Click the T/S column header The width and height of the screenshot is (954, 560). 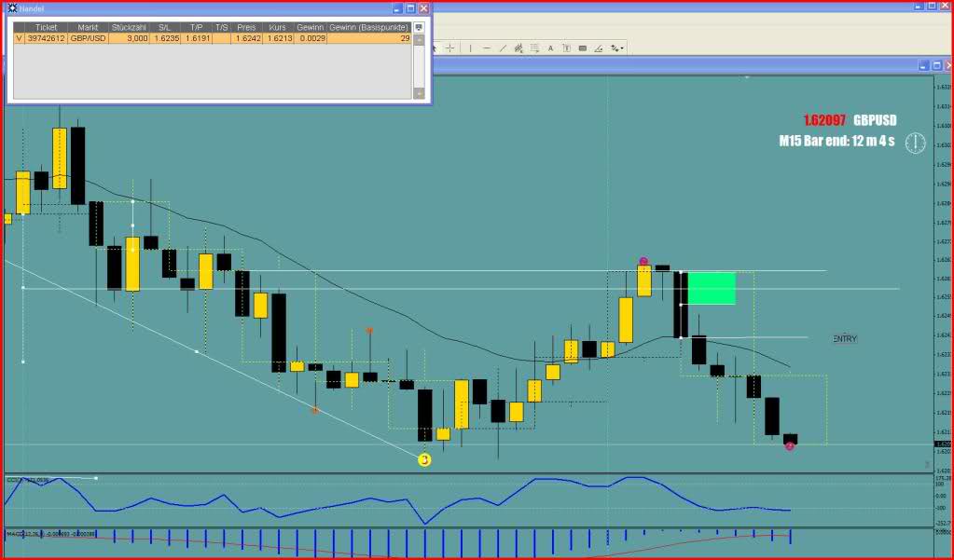(221, 27)
